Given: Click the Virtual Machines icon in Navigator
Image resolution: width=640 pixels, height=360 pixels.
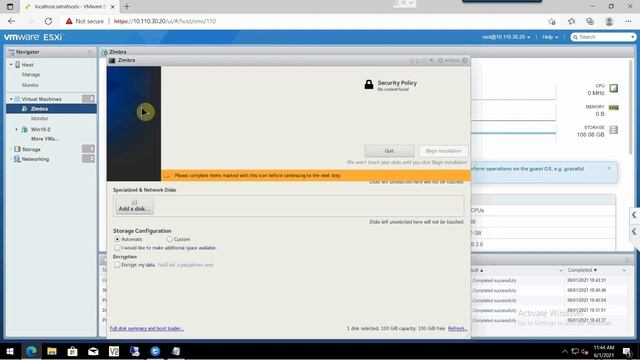Looking at the screenshot, I should point(17,99).
